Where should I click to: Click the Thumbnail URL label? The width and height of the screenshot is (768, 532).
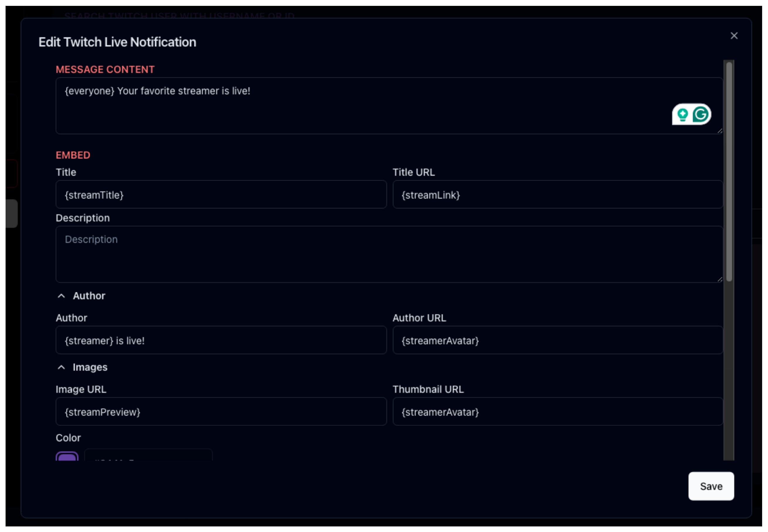[x=428, y=389]
